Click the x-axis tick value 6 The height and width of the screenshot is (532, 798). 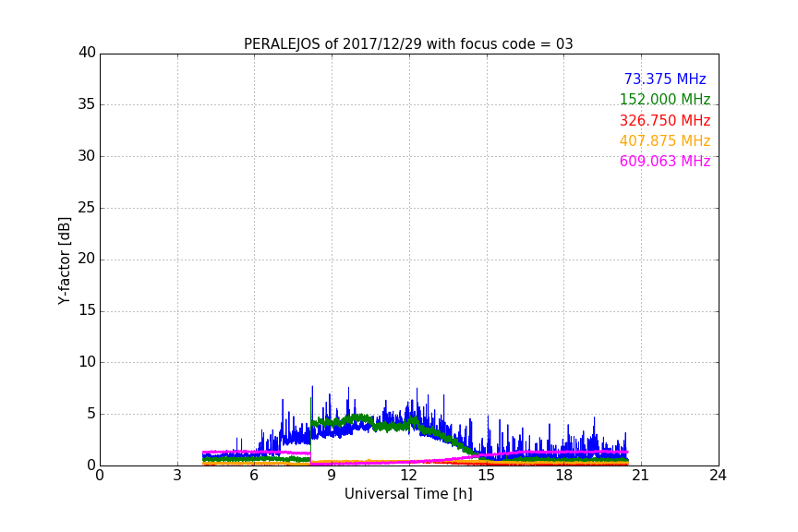(254, 476)
